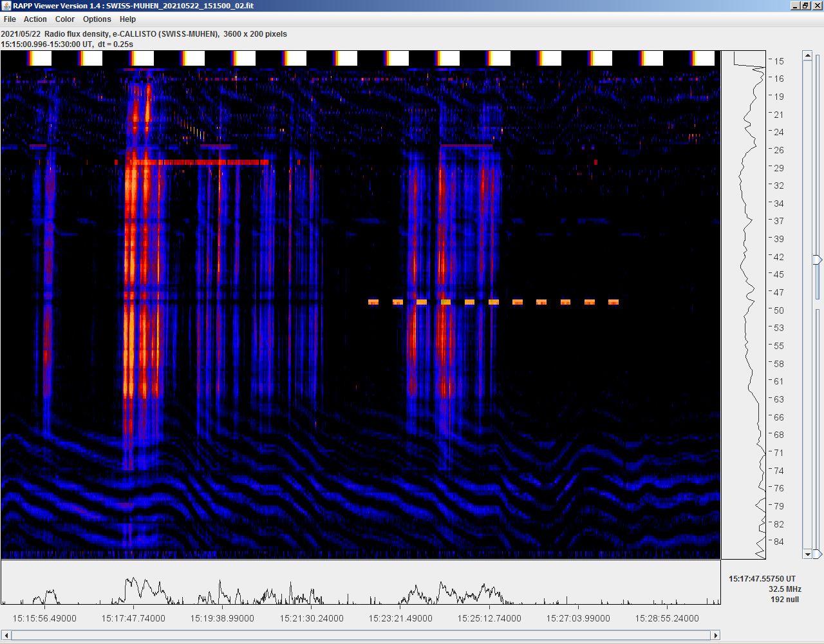Click the time-series light curve plot
The image size is (824, 644).
coord(360,583)
